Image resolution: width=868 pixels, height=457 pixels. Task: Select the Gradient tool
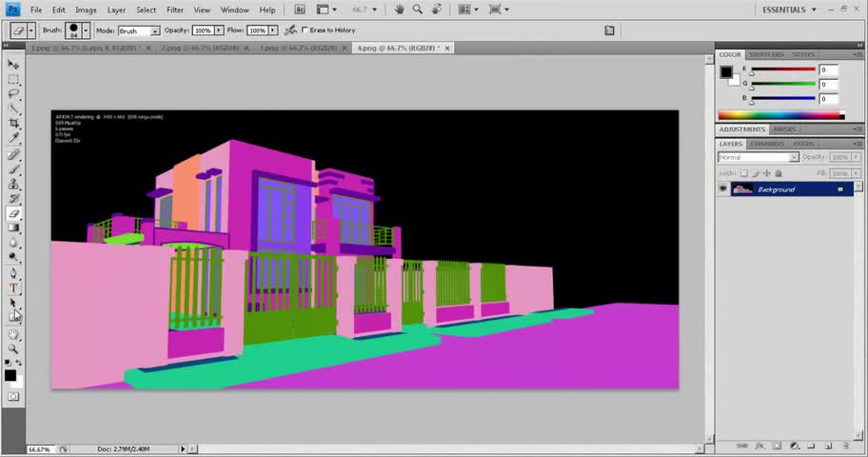(x=13, y=228)
